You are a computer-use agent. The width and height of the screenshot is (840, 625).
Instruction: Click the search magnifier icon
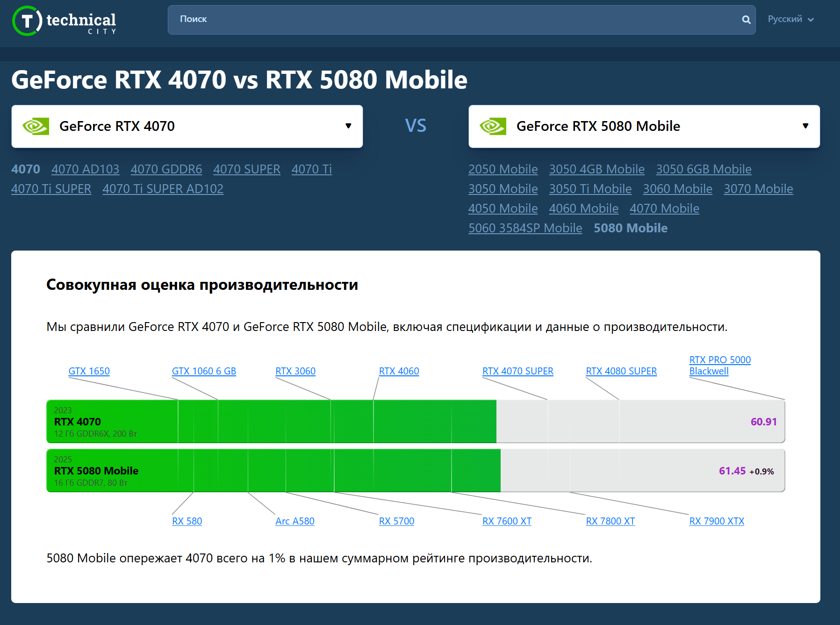point(746,20)
